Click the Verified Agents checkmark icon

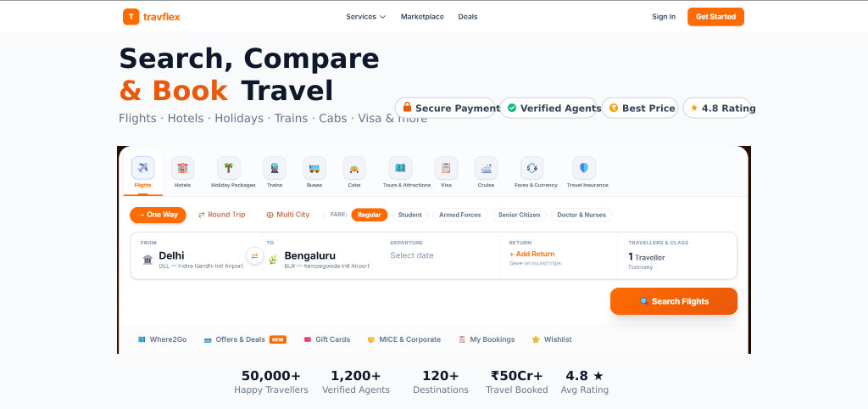512,108
